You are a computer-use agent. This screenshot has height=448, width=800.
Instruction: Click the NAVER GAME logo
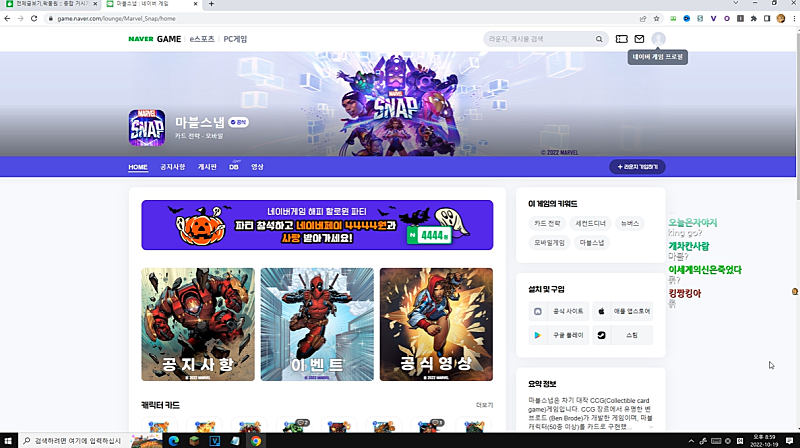[155, 39]
